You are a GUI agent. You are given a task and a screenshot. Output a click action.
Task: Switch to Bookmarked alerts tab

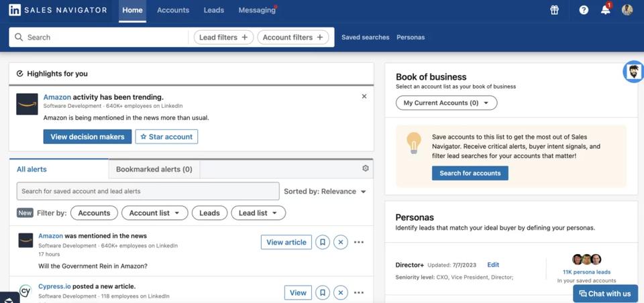[154, 169]
